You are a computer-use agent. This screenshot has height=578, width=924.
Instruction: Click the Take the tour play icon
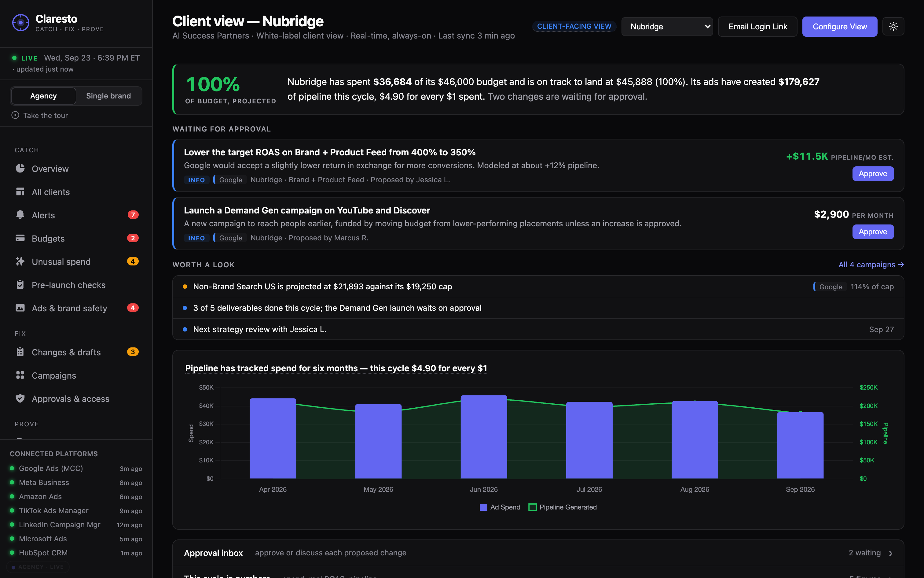[x=15, y=115]
